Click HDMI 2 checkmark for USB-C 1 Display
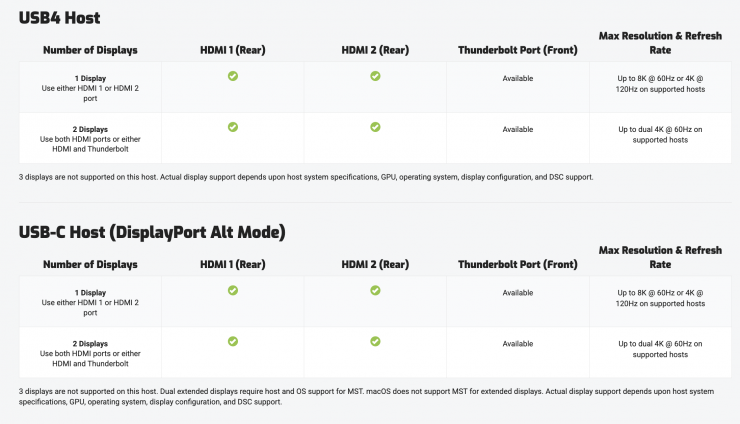 click(375, 290)
